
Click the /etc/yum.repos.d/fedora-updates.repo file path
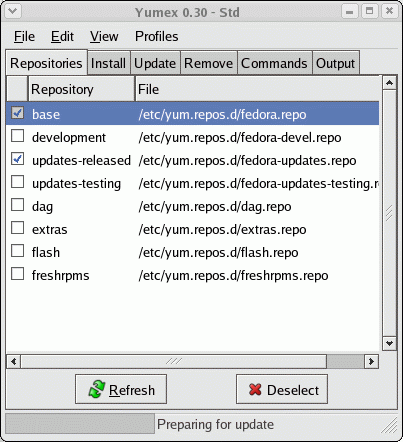click(247, 160)
